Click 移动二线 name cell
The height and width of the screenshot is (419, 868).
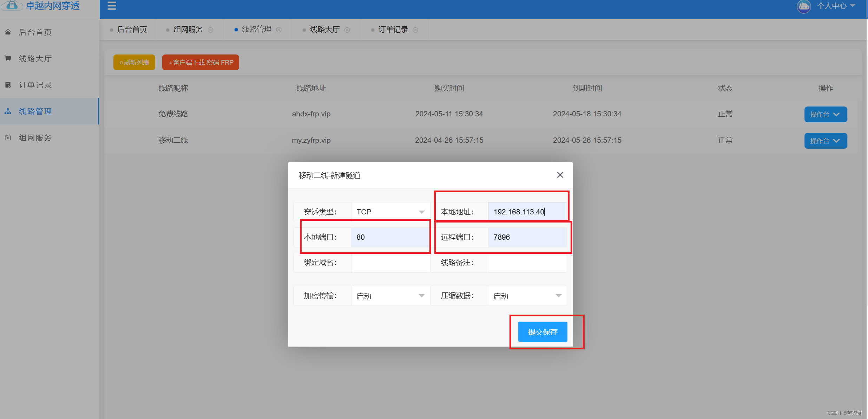point(173,140)
